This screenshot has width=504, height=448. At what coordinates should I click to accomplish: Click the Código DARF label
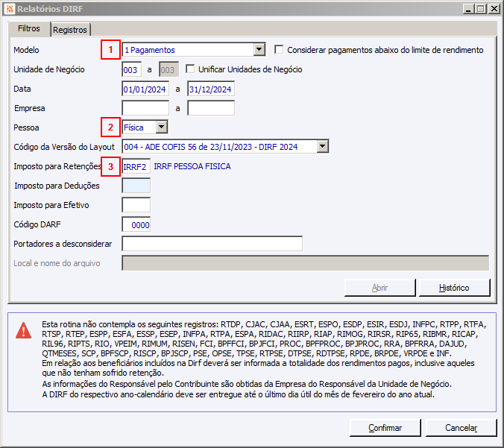coord(37,224)
